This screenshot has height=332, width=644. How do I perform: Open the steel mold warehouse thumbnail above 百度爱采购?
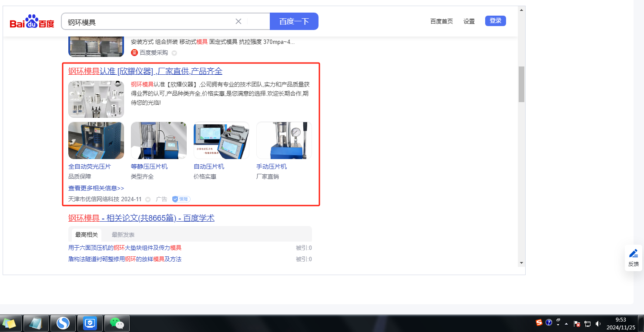[x=96, y=47]
